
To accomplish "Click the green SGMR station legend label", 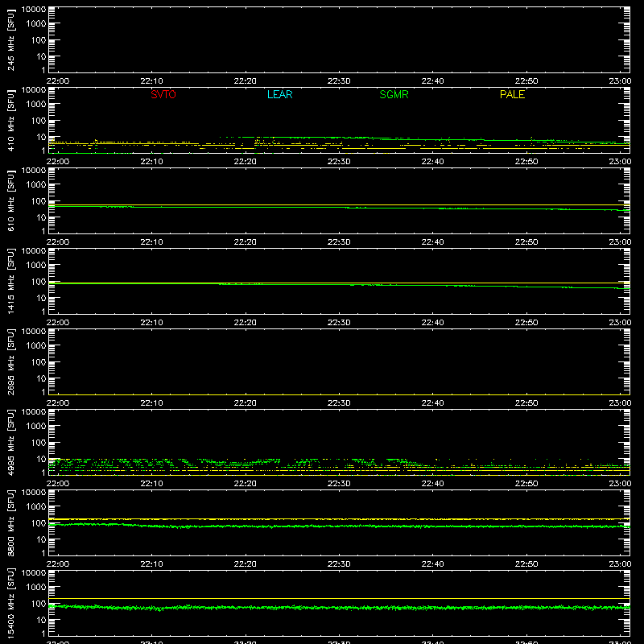I will point(394,94).
